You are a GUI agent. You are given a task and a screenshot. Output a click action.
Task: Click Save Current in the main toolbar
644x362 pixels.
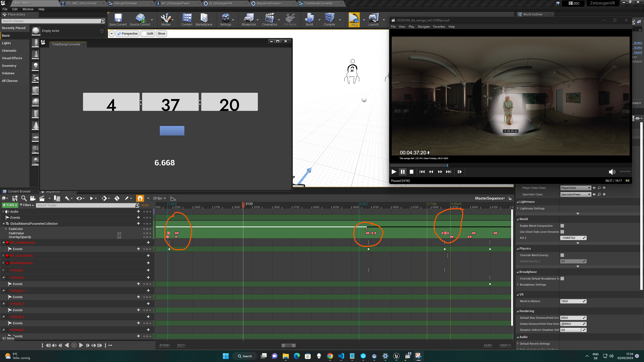[x=118, y=20]
